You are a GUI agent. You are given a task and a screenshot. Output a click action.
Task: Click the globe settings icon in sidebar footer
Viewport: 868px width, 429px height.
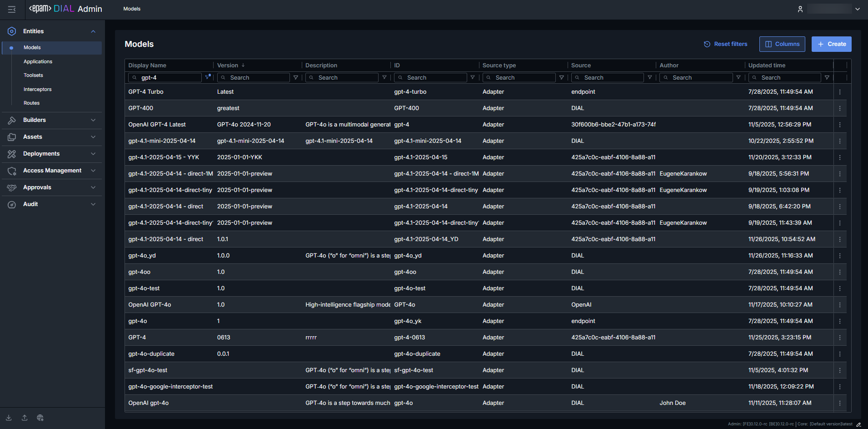(x=40, y=418)
